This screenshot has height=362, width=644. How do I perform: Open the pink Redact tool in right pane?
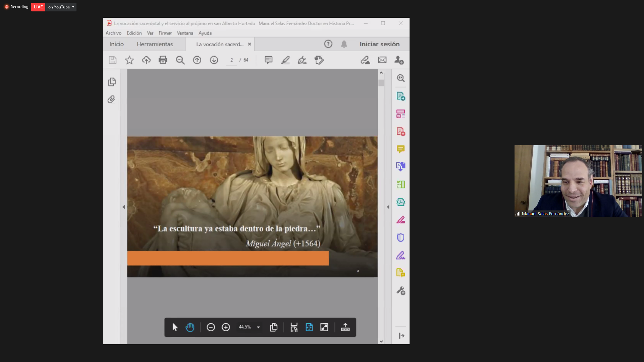401,220
